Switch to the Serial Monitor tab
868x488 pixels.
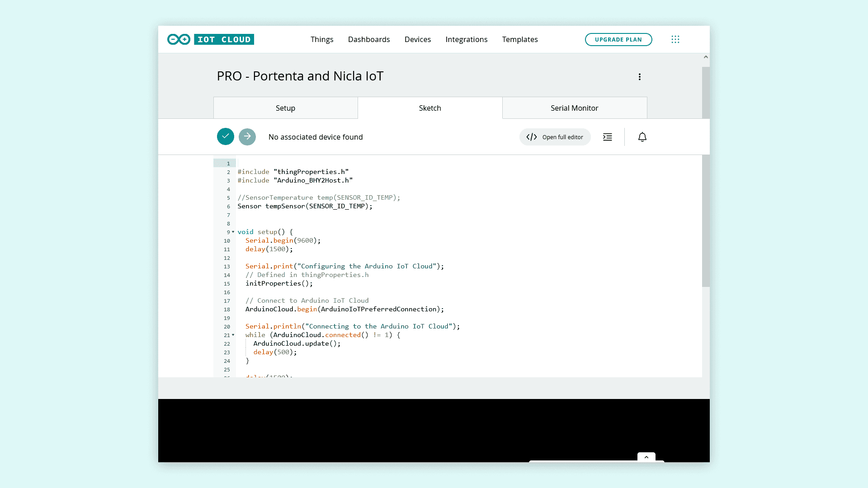pyautogui.click(x=574, y=108)
